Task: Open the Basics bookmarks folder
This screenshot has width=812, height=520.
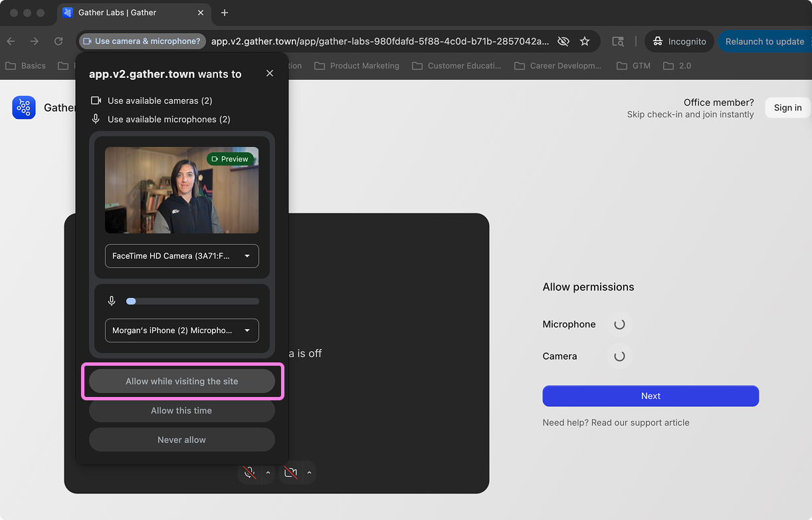Action: pyautogui.click(x=26, y=66)
